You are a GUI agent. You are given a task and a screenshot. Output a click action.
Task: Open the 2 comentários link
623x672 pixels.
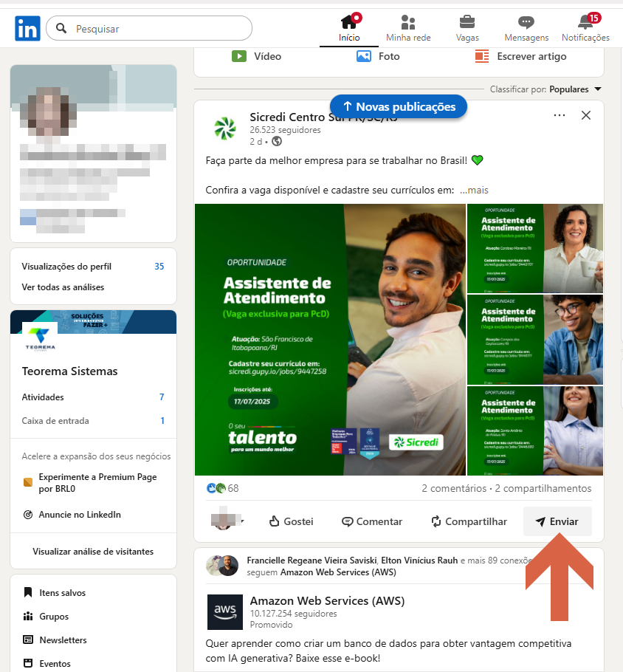point(454,488)
